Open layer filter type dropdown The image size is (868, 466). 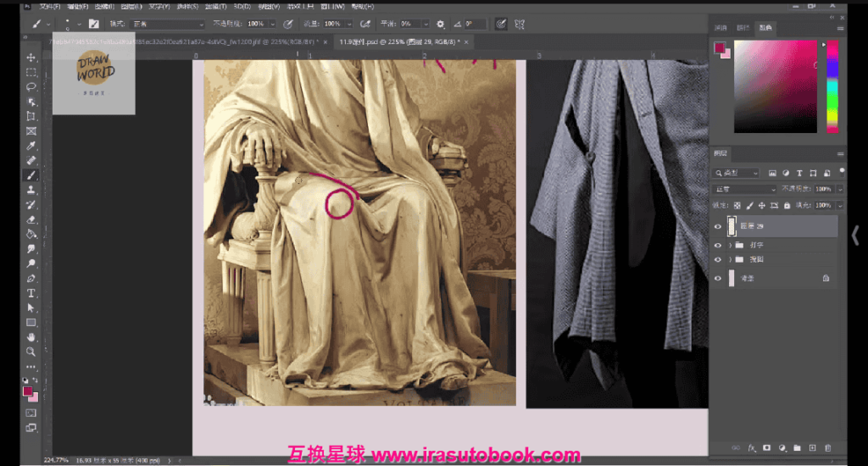pyautogui.click(x=737, y=173)
